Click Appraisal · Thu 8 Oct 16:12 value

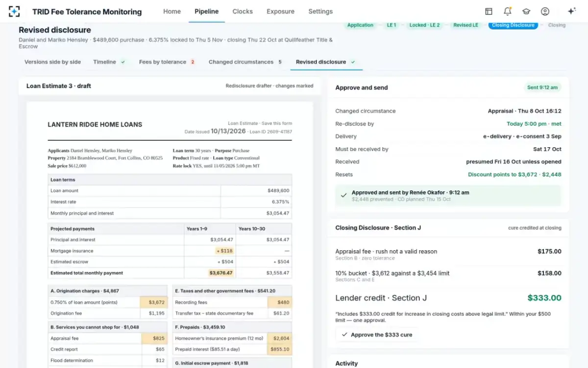tap(524, 111)
